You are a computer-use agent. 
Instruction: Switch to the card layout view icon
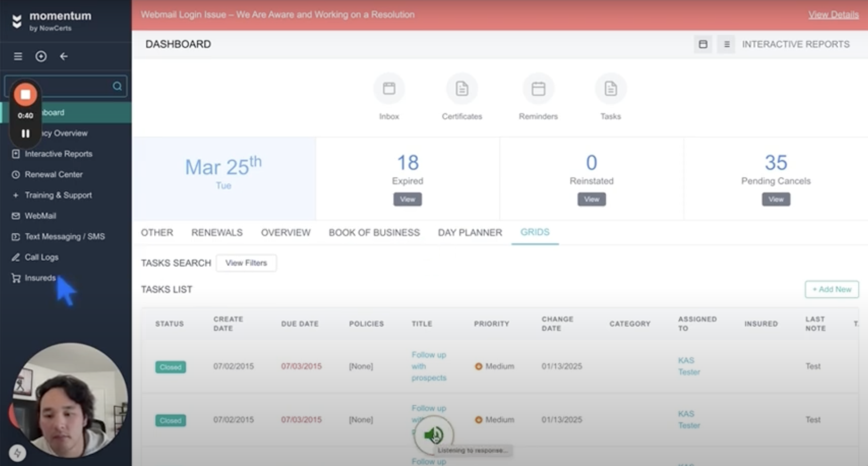pyautogui.click(x=703, y=44)
